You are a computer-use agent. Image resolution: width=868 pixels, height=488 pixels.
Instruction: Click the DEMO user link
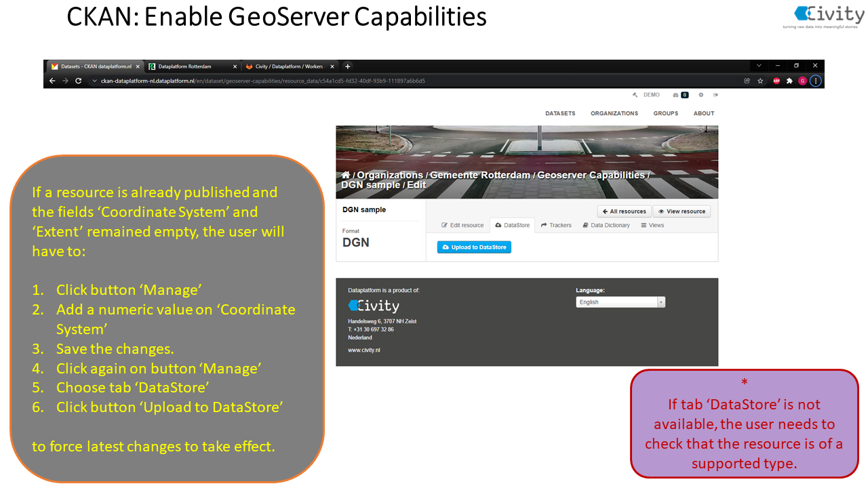(x=651, y=95)
